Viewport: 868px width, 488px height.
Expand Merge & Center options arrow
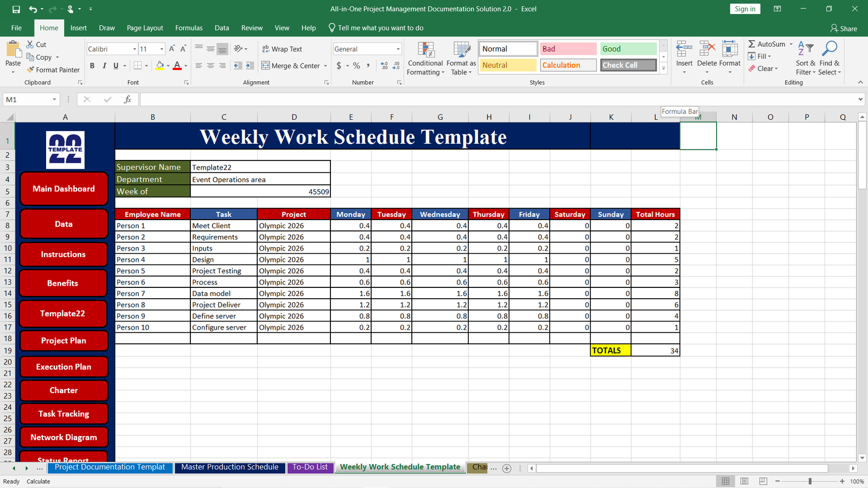pyautogui.click(x=325, y=66)
